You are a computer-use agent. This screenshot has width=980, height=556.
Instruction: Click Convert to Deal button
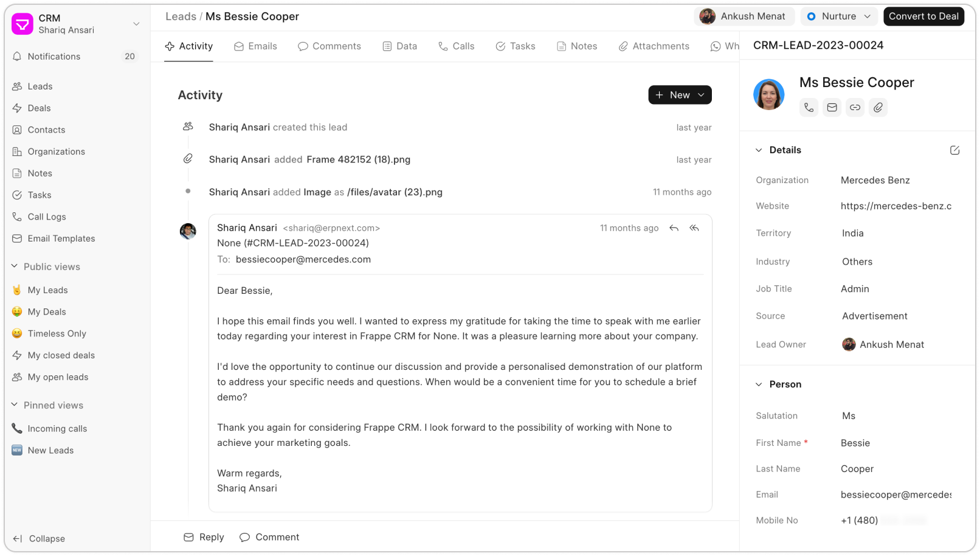point(923,16)
